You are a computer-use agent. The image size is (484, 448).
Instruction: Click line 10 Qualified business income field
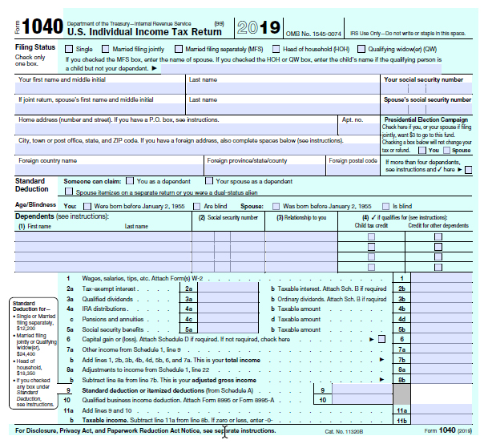[362, 400]
